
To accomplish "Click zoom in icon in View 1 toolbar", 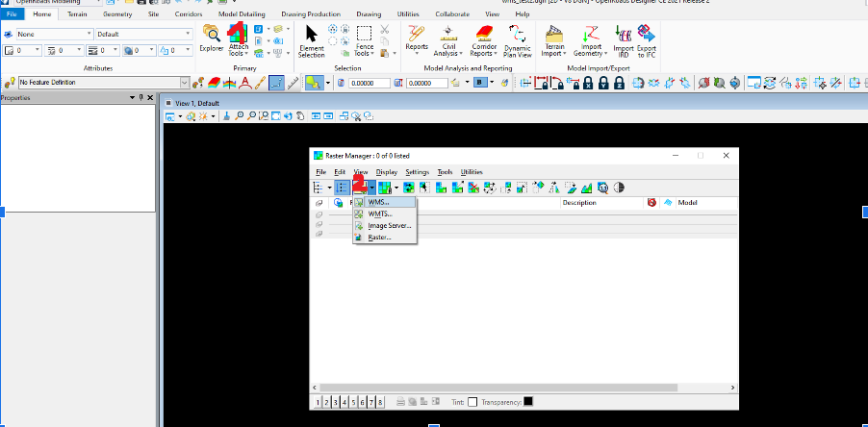I will click(240, 116).
